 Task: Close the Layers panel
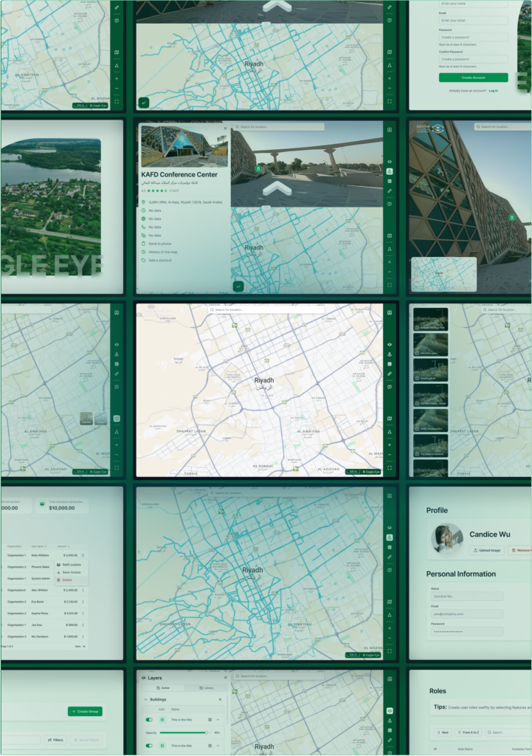tap(225, 678)
